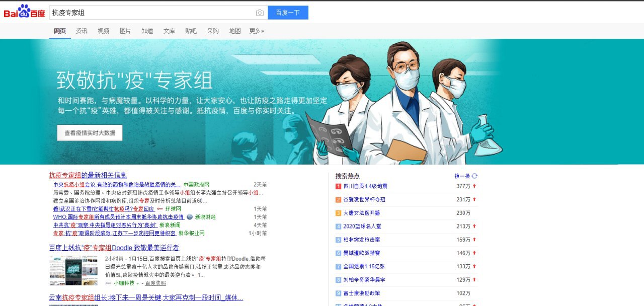Viewport: 644px width, 306px height.
Task: Open camera image search in search box
Action: pos(260,13)
